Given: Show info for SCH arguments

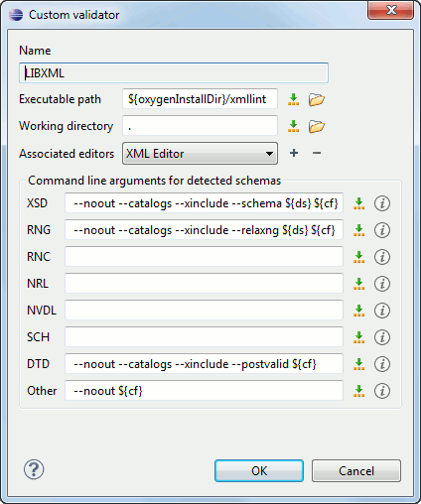Looking at the screenshot, I should coord(382,337).
